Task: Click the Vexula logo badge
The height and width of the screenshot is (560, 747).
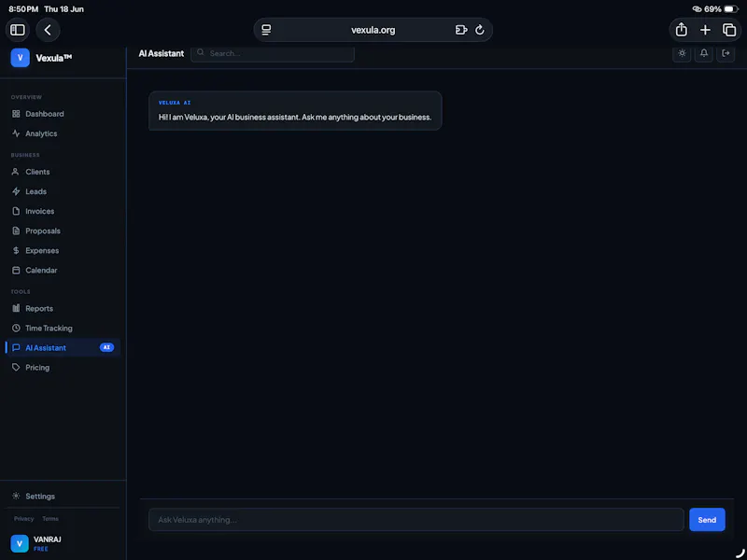Action: 20,58
